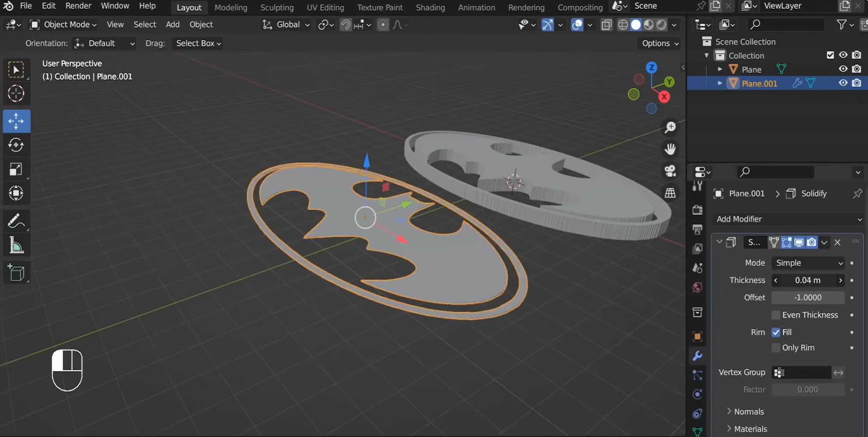Toggle camera view icon
This screenshot has width=868, height=437.
pos(670,171)
